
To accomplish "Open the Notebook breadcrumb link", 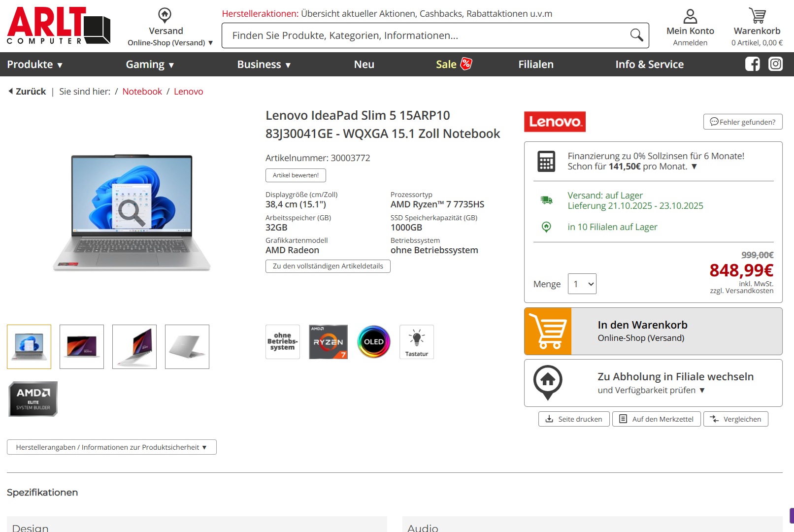I will pyautogui.click(x=142, y=91).
